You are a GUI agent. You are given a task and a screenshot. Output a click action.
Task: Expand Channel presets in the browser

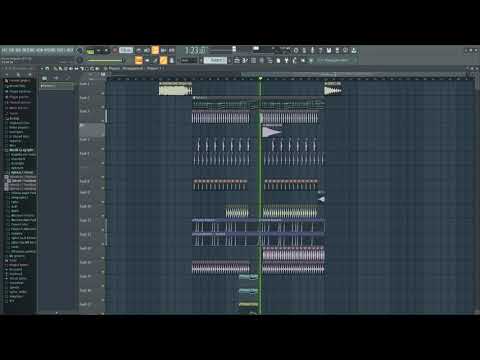click(x=18, y=102)
